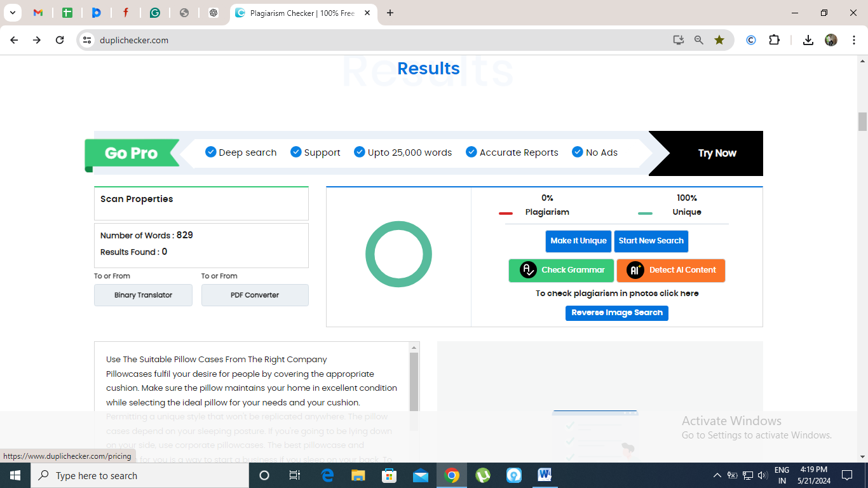
Task: Click the 'Scan Properties' heading
Action: [137, 199]
